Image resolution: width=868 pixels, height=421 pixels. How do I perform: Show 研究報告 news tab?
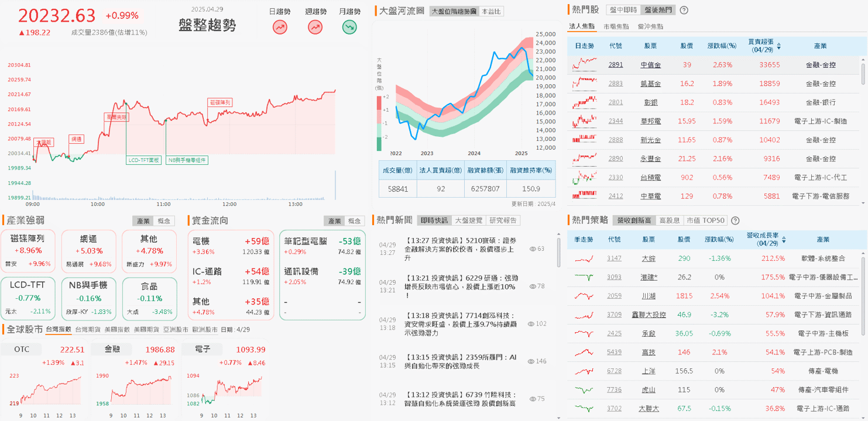pyautogui.click(x=503, y=220)
